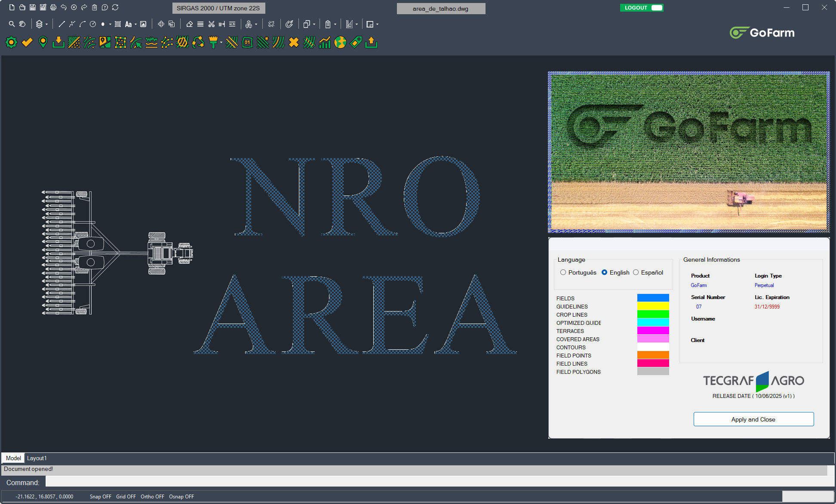
Task: Change the FIELDS color swatch
Action: [653, 297]
